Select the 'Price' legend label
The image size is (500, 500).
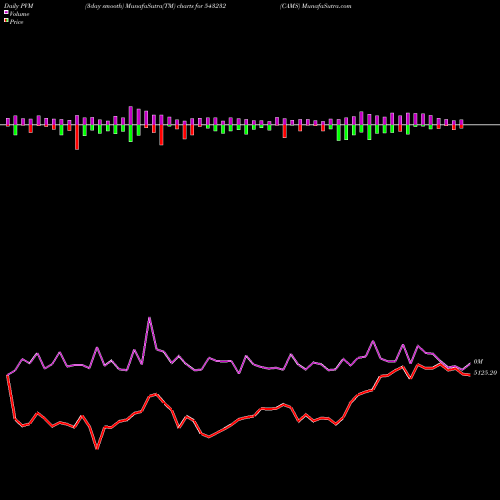coord(16,22)
